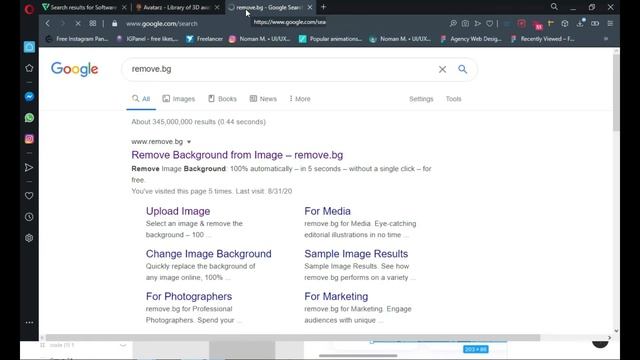Open Change Image Background sitelink

[209, 254]
